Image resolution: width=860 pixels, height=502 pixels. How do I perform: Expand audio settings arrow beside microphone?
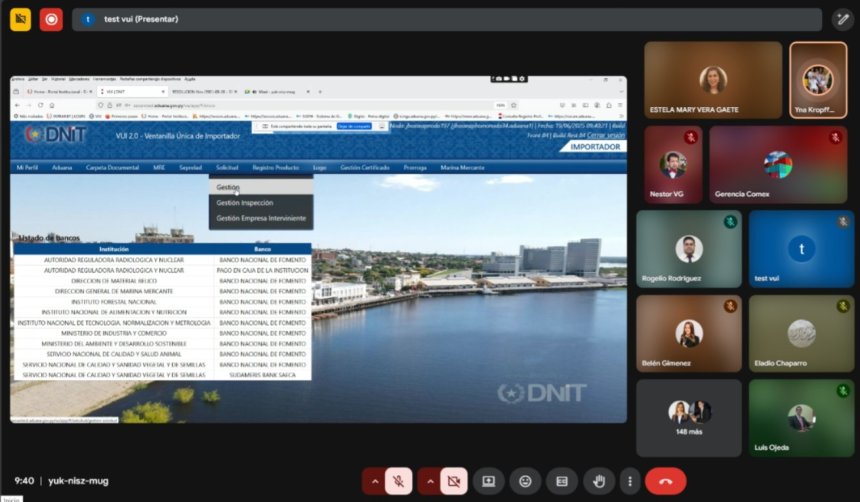pos(375,481)
